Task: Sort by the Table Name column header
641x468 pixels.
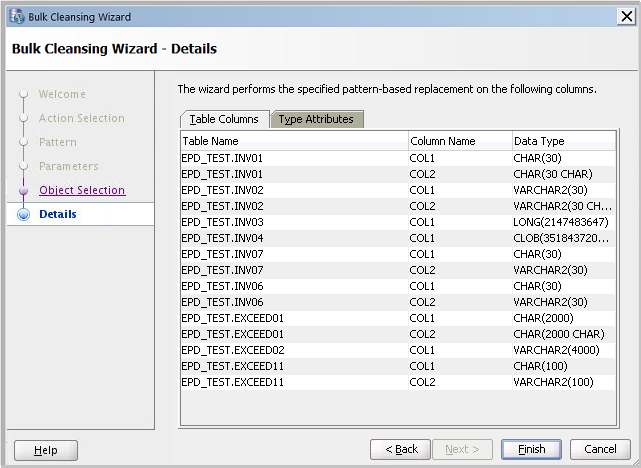Action: (293, 141)
